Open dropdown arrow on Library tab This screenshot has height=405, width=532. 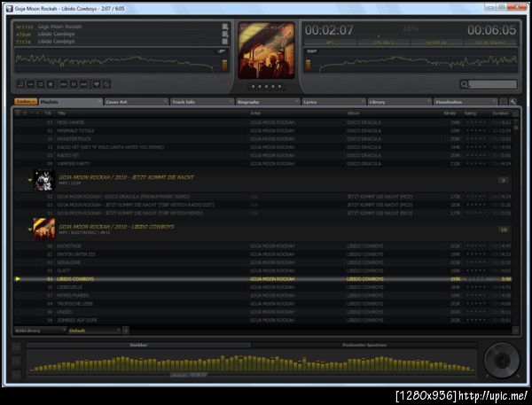(429, 101)
